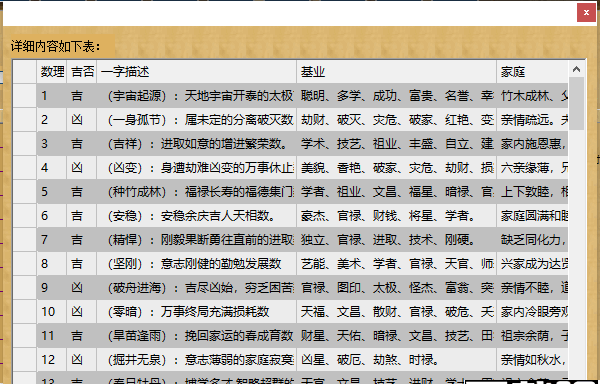
Task: Click the (零暗) description cell
Action: pos(197,312)
